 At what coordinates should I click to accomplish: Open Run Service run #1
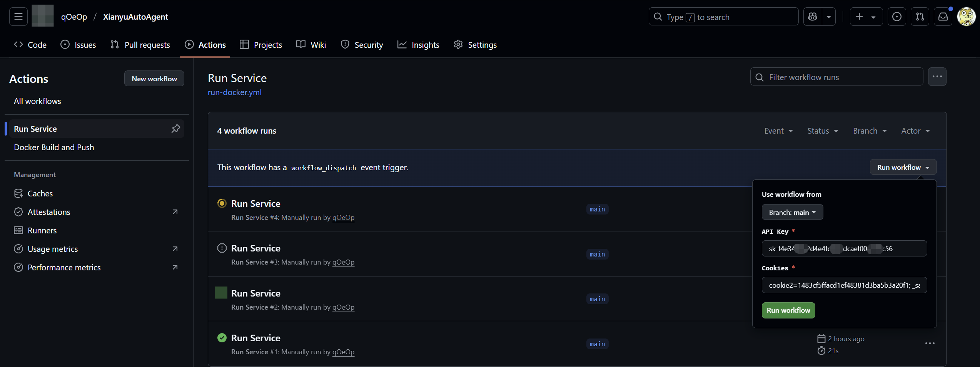[255, 338]
